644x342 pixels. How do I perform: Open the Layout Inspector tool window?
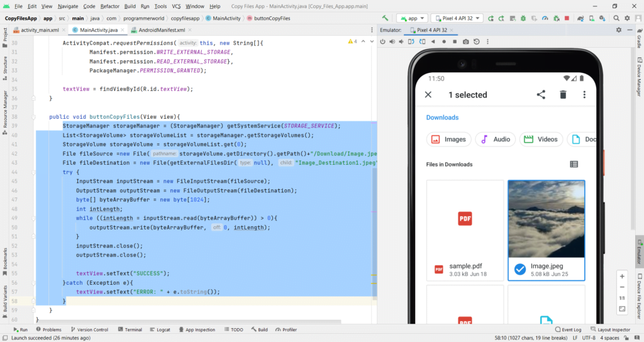[610, 329]
